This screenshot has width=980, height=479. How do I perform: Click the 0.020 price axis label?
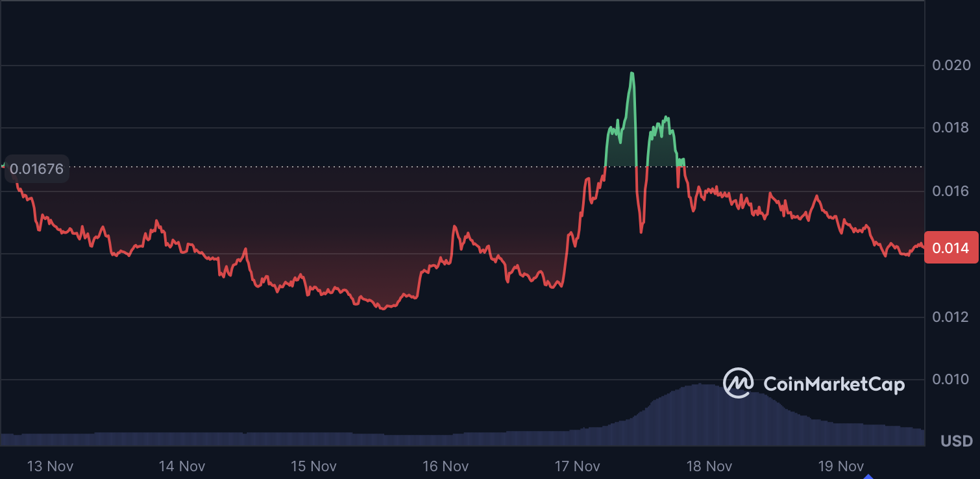[951, 65]
